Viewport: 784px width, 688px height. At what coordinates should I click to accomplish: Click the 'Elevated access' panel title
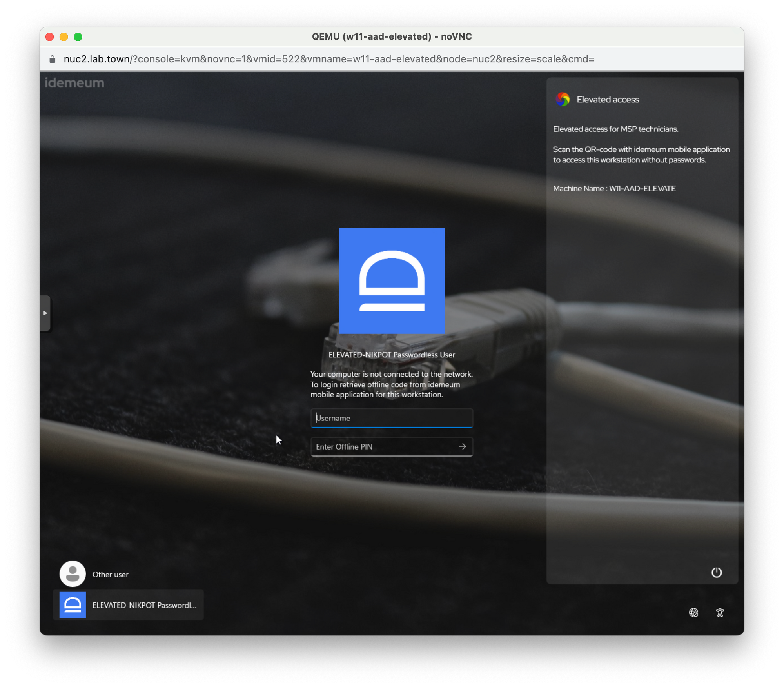[608, 100]
